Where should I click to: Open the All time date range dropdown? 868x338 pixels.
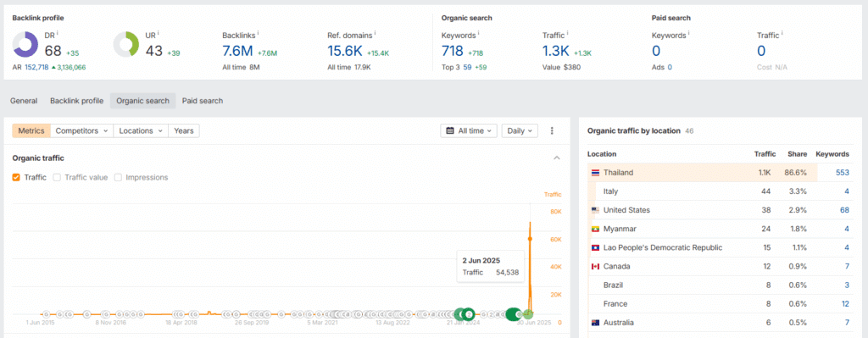[x=469, y=131]
